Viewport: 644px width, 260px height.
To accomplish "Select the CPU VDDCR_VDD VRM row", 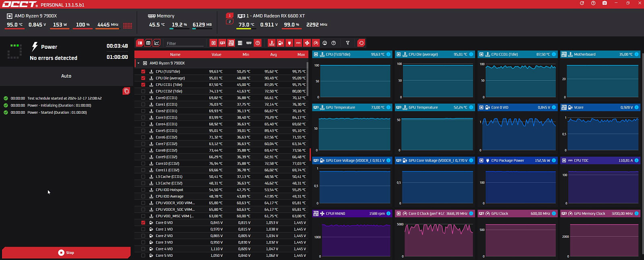I will pos(221,203).
